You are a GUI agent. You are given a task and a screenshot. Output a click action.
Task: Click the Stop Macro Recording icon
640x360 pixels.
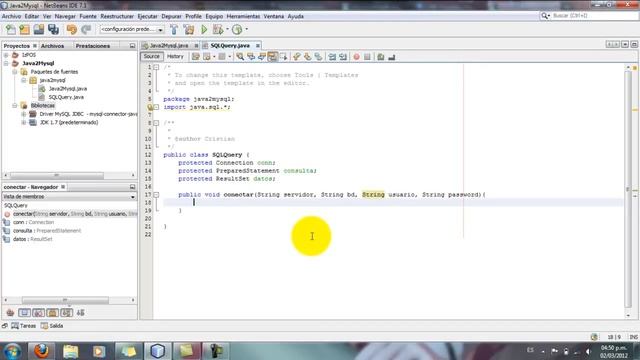click(x=367, y=57)
